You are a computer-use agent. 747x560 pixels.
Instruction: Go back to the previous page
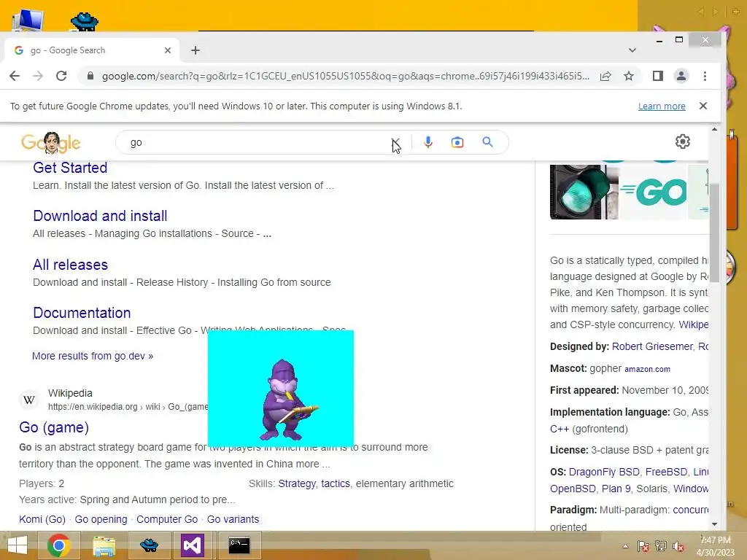[x=15, y=76]
